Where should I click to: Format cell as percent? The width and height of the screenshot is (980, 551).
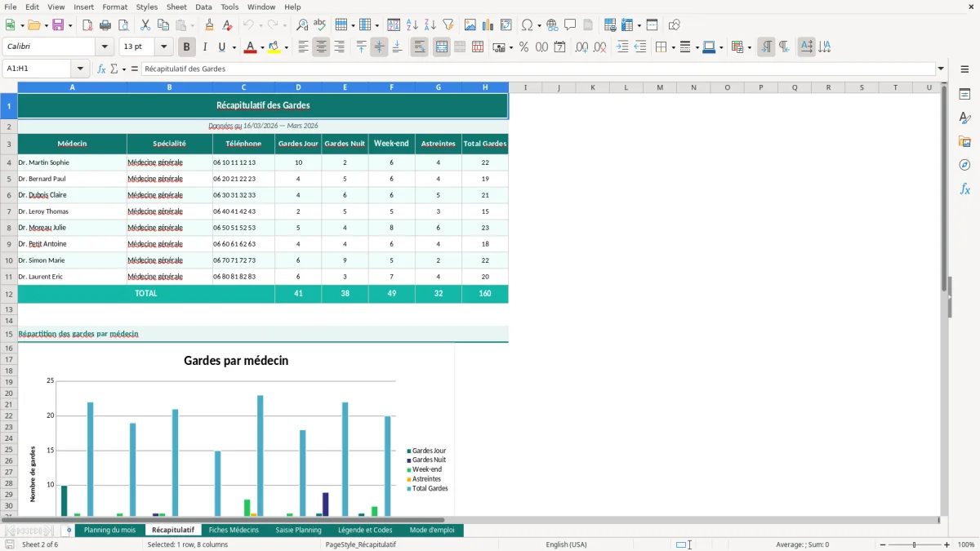coord(523,47)
